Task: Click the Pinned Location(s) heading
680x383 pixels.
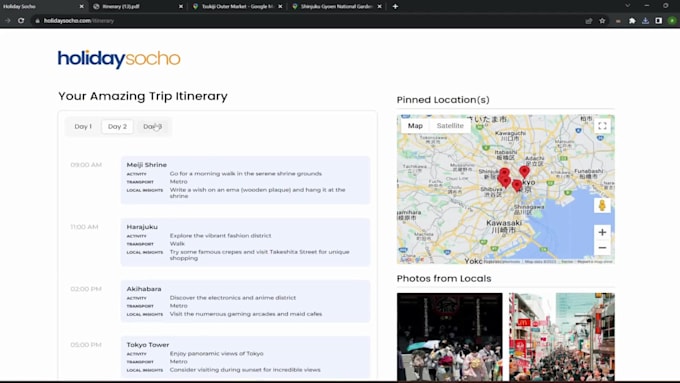Action: 443,100
